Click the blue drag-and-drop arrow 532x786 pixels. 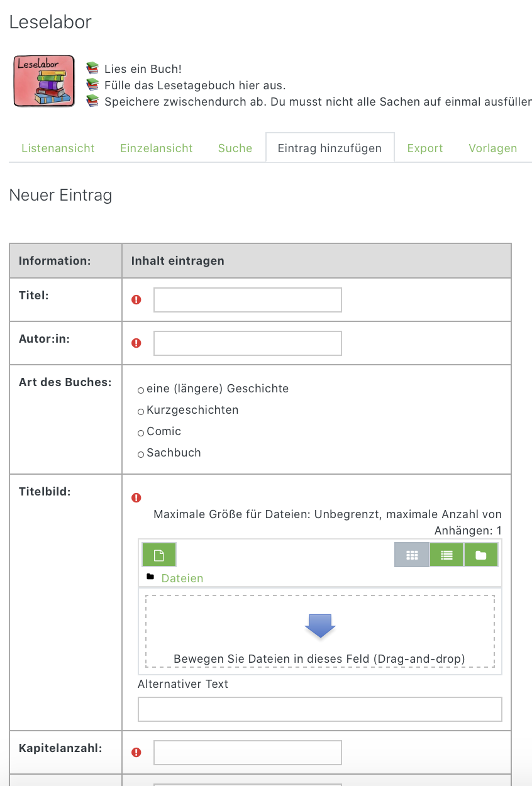320,626
